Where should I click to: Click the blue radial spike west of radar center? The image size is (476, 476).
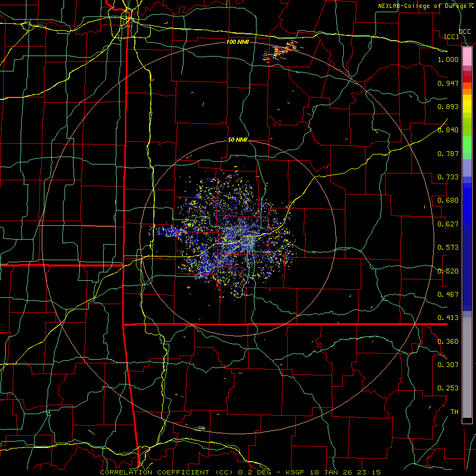pyautogui.click(x=168, y=231)
